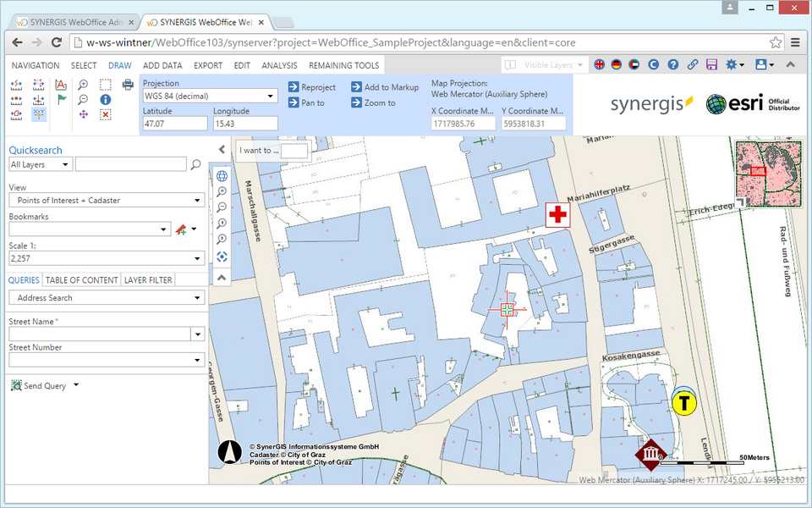Open the ANALYSIS menu in the ribbon
The image size is (812, 508).
279,65
